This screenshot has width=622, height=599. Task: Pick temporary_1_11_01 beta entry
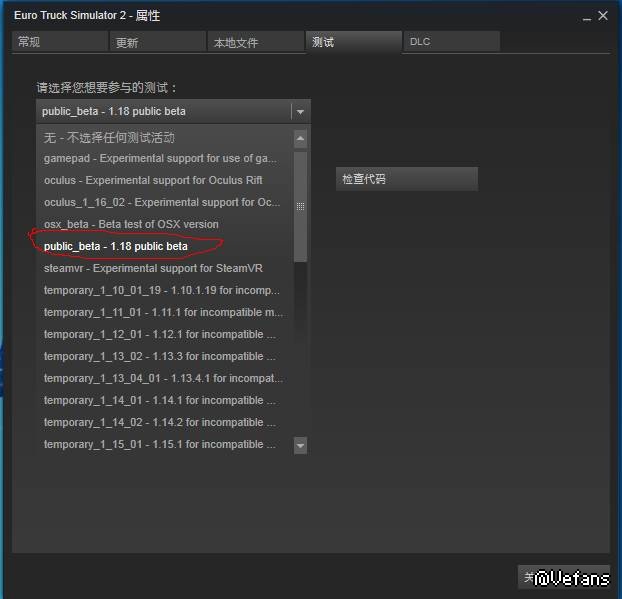165,312
